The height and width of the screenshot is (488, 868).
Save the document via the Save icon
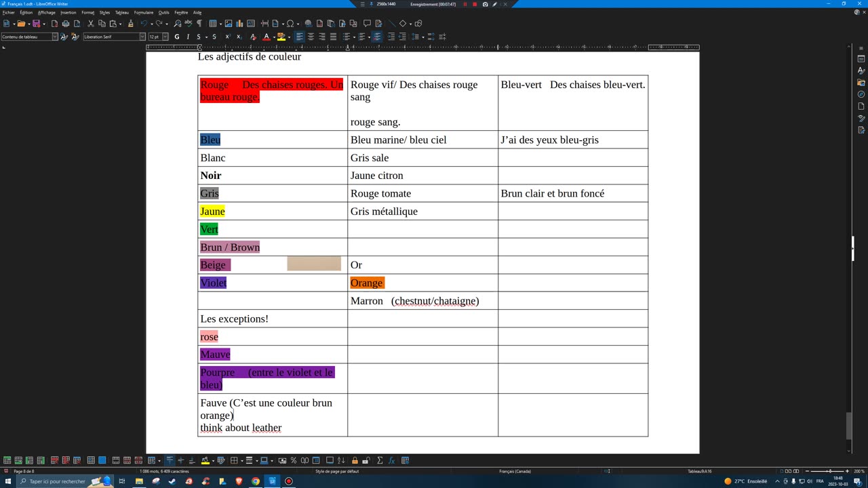(36, 24)
